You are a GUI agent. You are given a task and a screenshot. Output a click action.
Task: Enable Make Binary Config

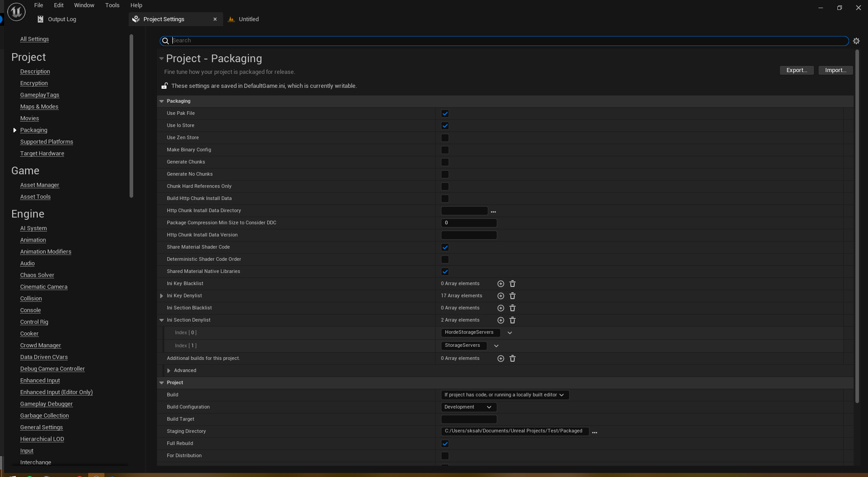pyautogui.click(x=445, y=150)
